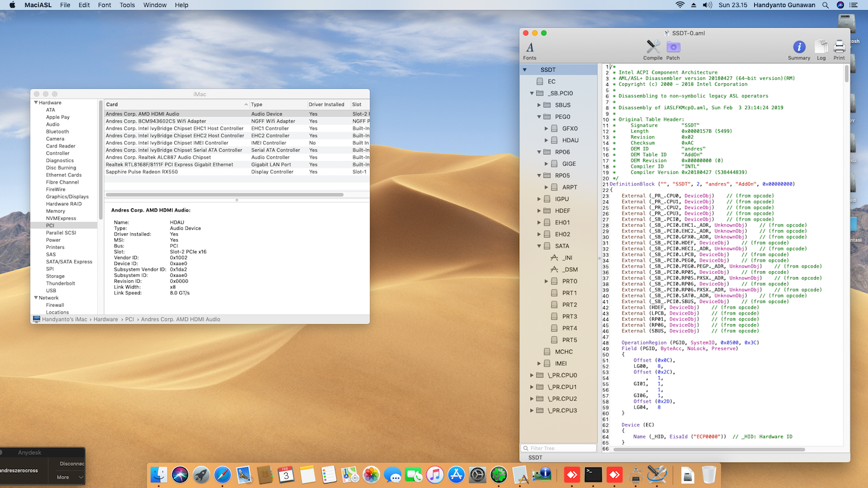
Task: Sort the table by the Type column header
Action: pos(278,104)
